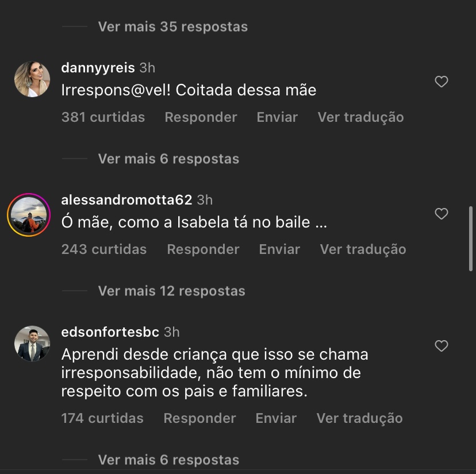The image size is (476, 474).
Task: Send alessandromotta62's comment via Enviar
Action: [279, 249]
